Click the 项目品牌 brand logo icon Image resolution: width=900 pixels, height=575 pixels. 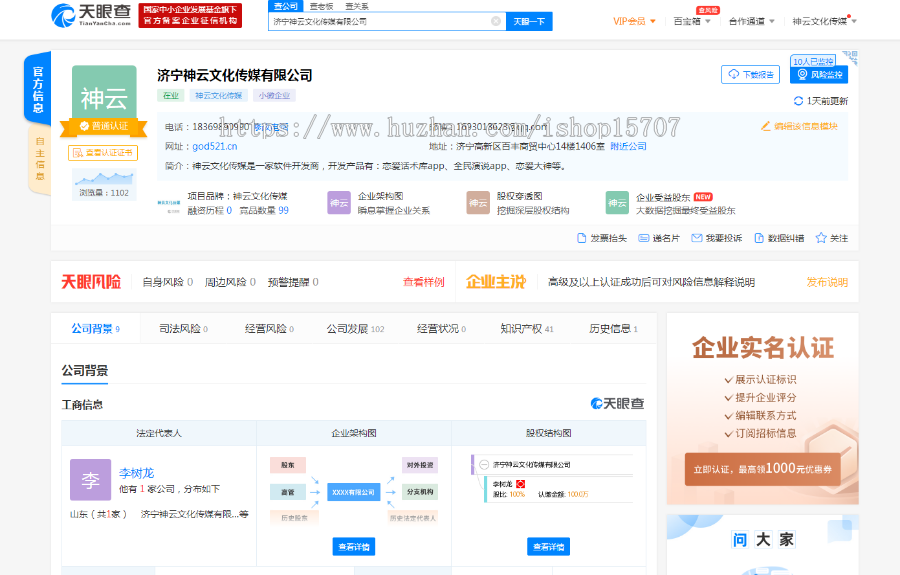click(x=169, y=204)
